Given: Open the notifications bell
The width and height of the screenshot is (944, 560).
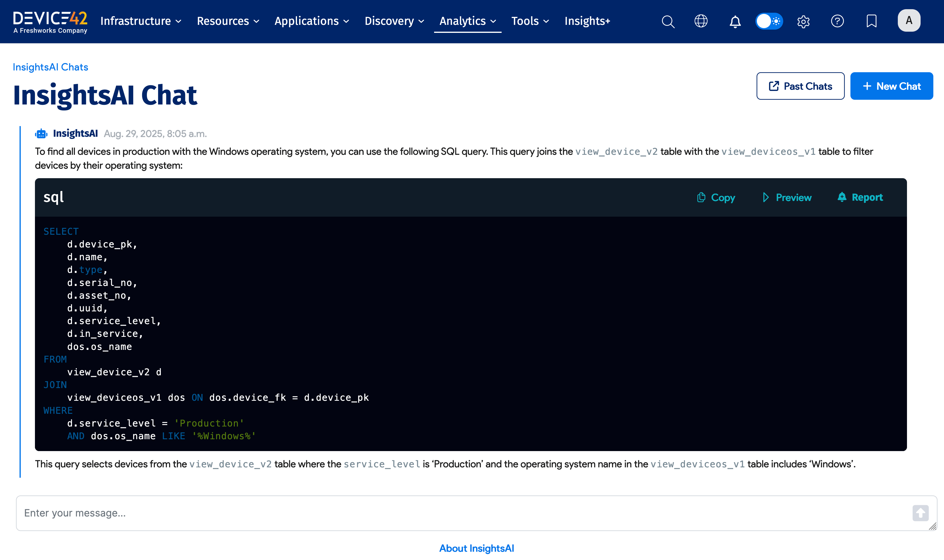Looking at the screenshot, I should (x=735, y=22).
